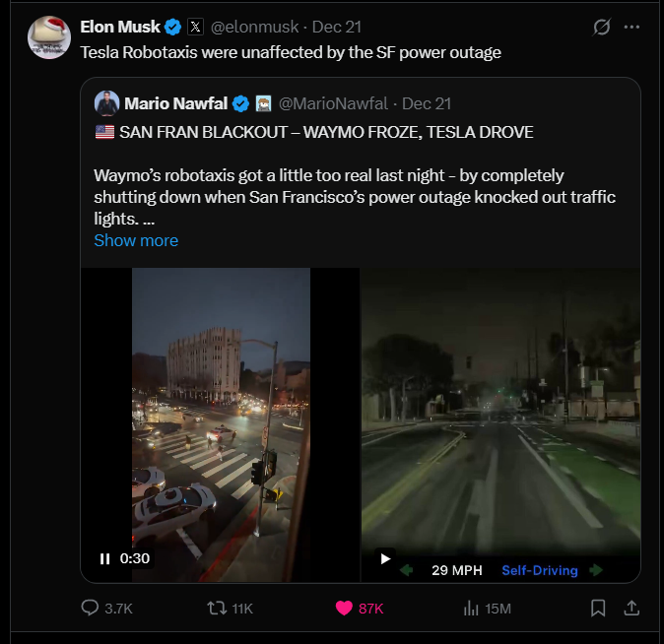Expand quoted post with Show more
Image resolution: width=664 pixels, height=644 pixels.
[136, 240]
